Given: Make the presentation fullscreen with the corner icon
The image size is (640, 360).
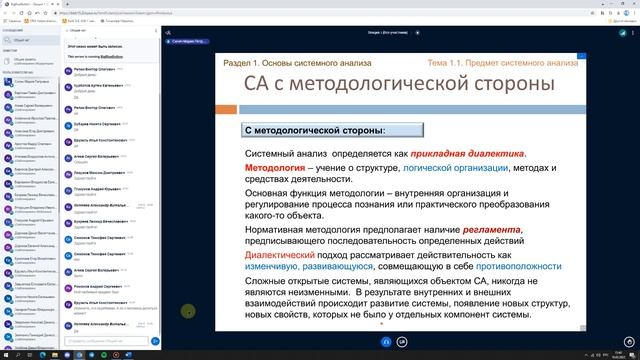Looking at the screenshot, I should point(583,328).
